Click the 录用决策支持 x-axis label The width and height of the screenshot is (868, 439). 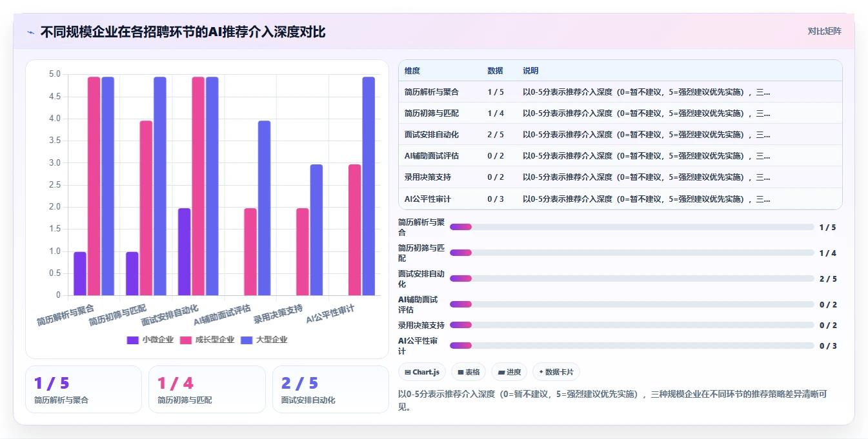coord(278,313)
